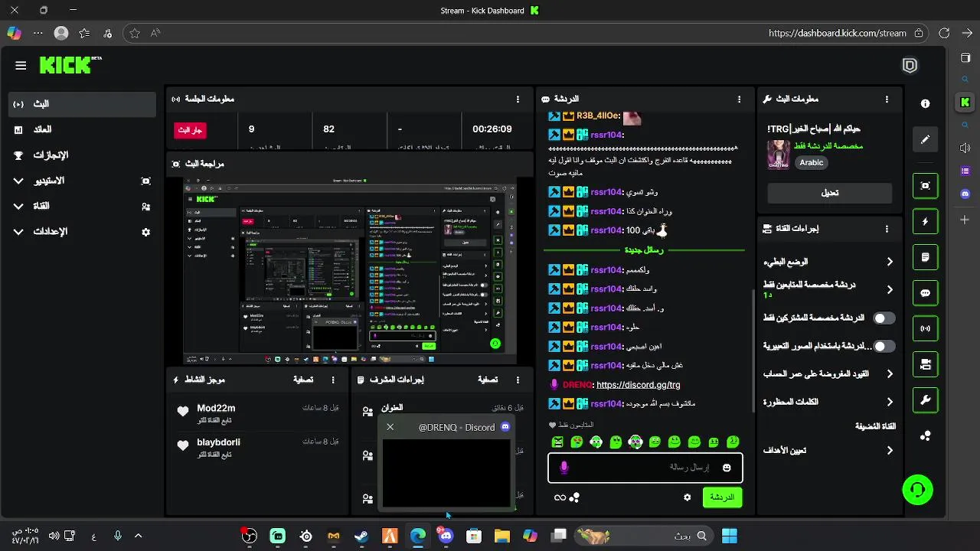Click the Arabic language tag
Image resolution: width=980 pixels, height=551 pixels.
[811, 162]
